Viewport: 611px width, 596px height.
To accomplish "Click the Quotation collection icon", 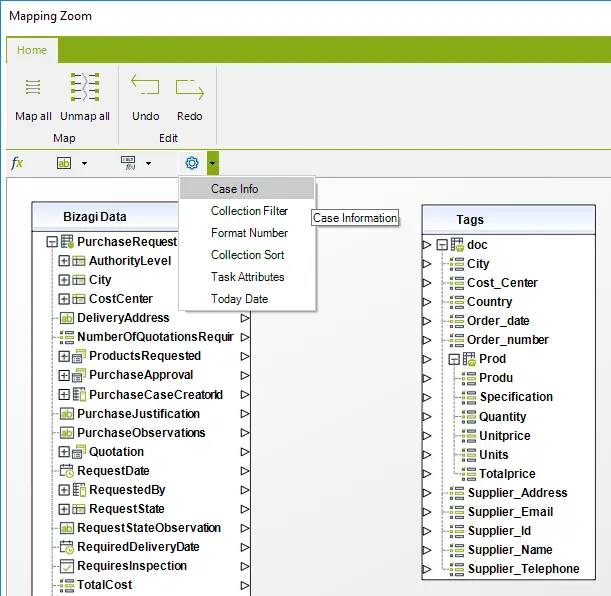I will pyautogui.click(x=79, y=452).
